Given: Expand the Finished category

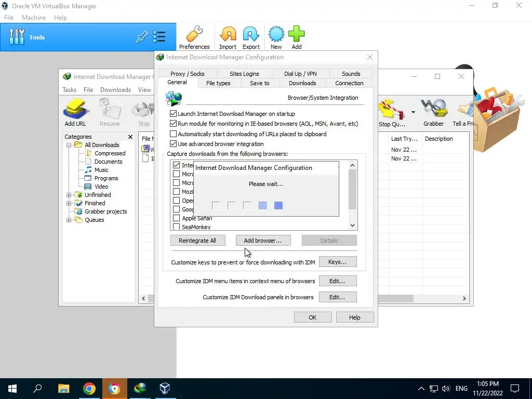Looking at the screenshot, I should [x=69, y=203].
